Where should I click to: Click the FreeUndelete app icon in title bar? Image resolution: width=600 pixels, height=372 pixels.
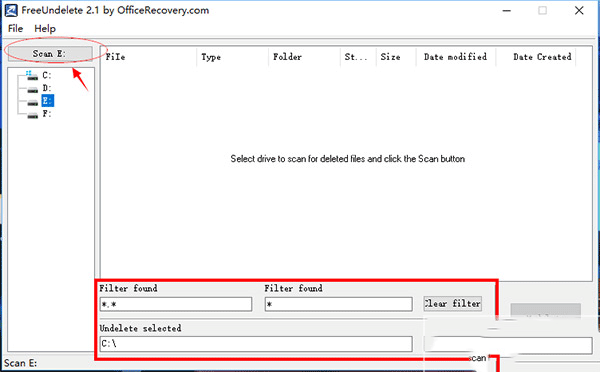point(11,10)
